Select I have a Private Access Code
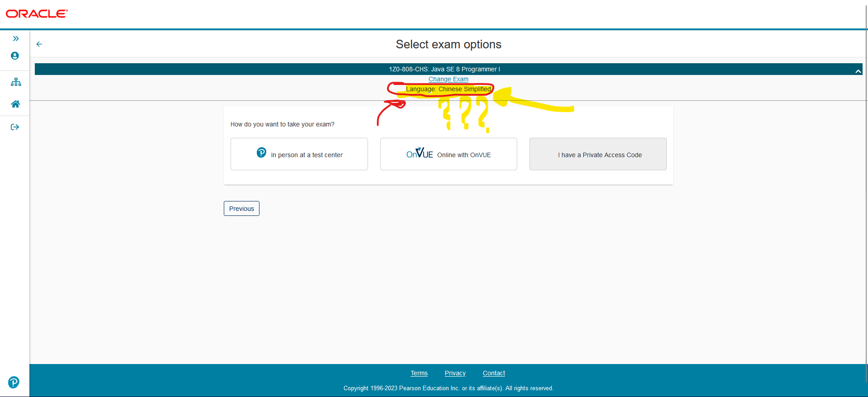This screenshot has width=868, height=397. click(x=598, y=154)
